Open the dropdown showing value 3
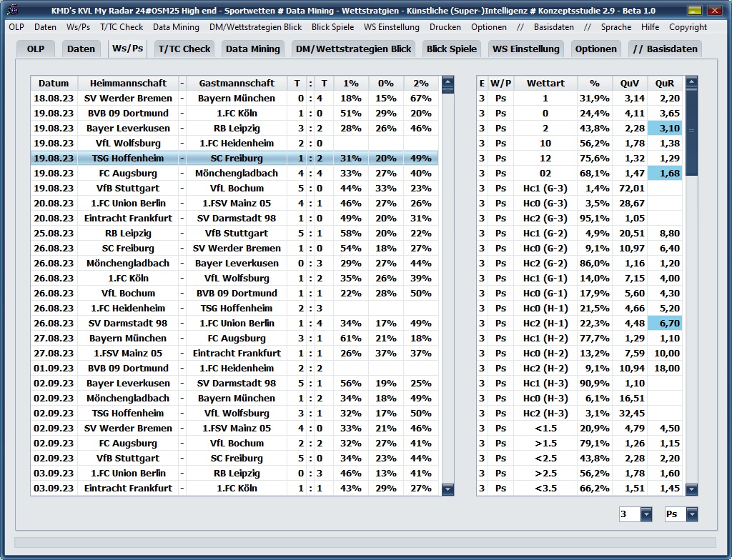Viewport: 732px width, 560px height. coord(646,514)
